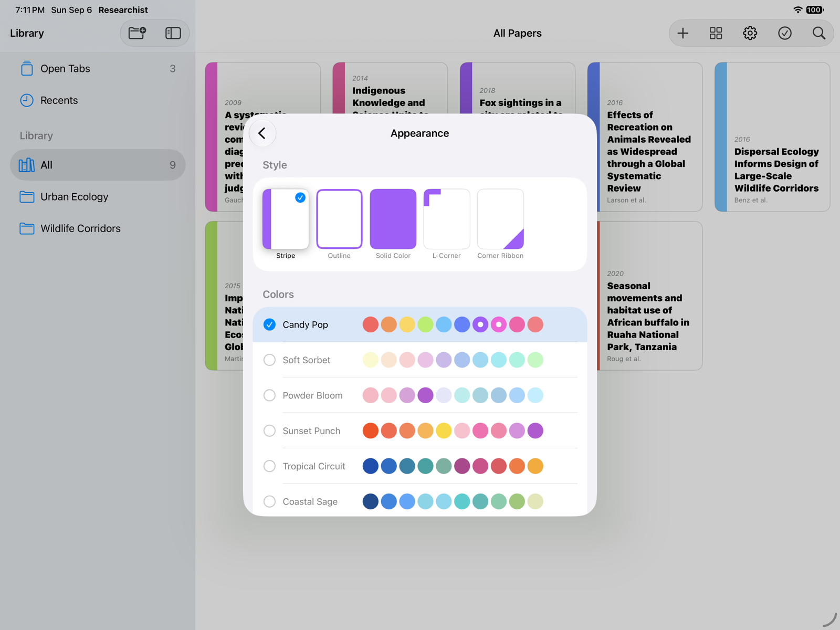Screen dimensions: 840x630
Task: Choose the Solid Color style
Action: coord(393,224)
